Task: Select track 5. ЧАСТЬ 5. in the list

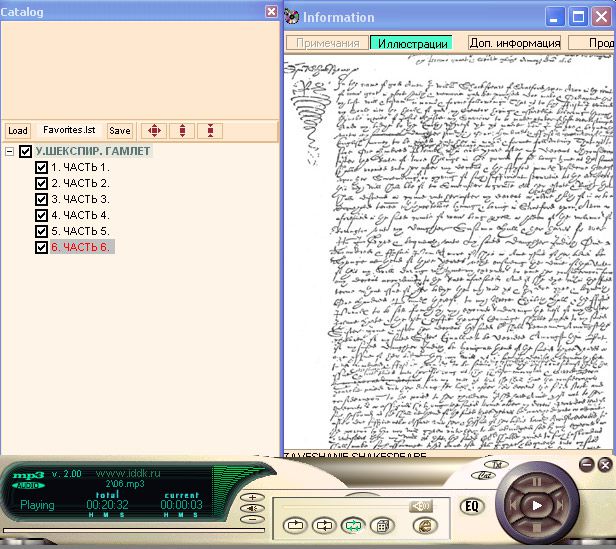Action: click(x=80, y=231)
